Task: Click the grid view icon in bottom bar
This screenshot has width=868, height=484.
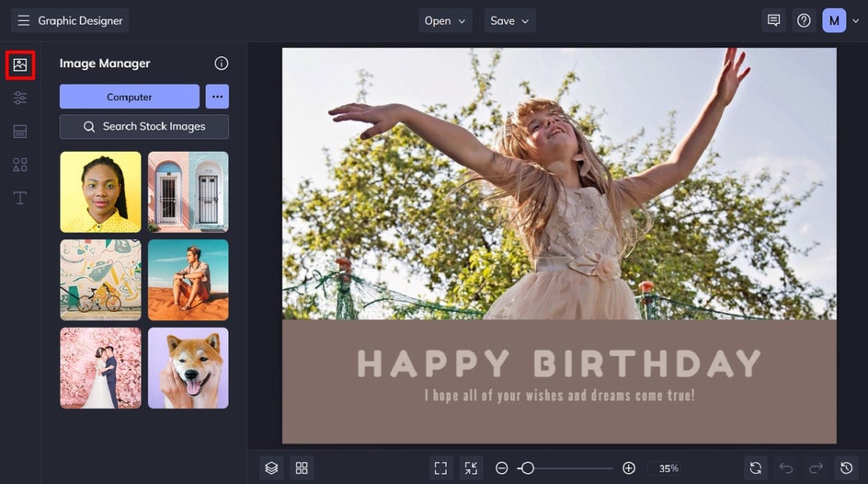Action: [x=302, y=467]
